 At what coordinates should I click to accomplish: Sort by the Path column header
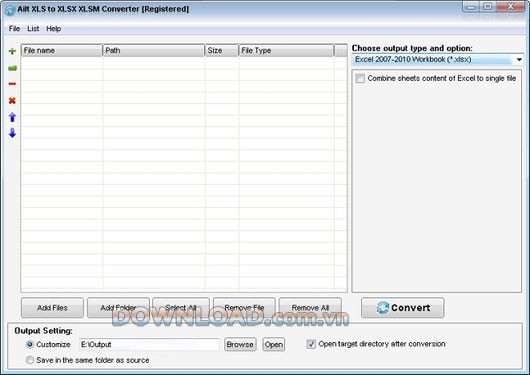click(153, 50)
